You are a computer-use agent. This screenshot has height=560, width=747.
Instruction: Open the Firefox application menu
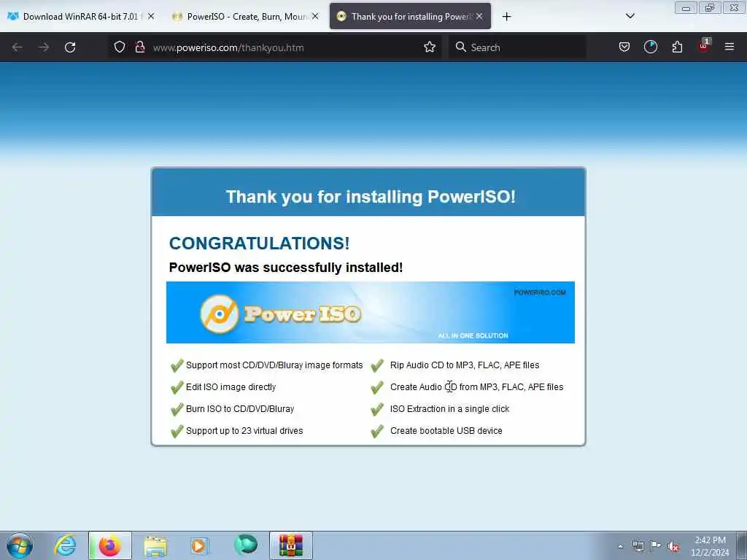pyautogui.click(x=729, y=47)
